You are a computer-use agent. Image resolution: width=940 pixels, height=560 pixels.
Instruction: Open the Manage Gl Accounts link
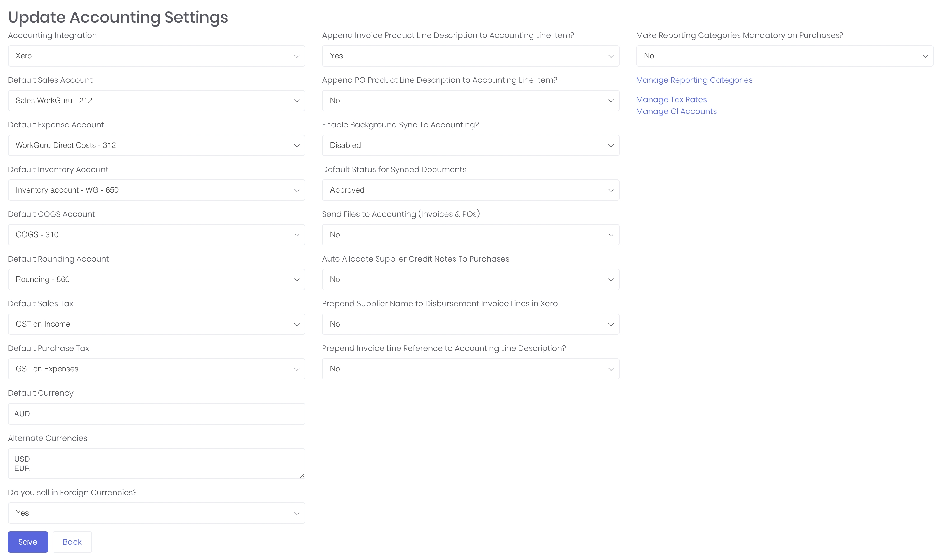click(676, 111)
